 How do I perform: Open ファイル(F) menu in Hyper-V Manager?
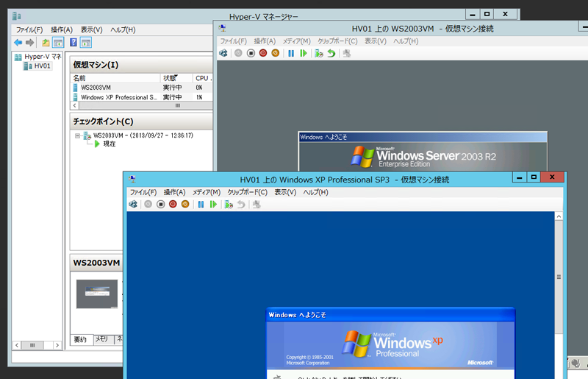pos(29,29)
